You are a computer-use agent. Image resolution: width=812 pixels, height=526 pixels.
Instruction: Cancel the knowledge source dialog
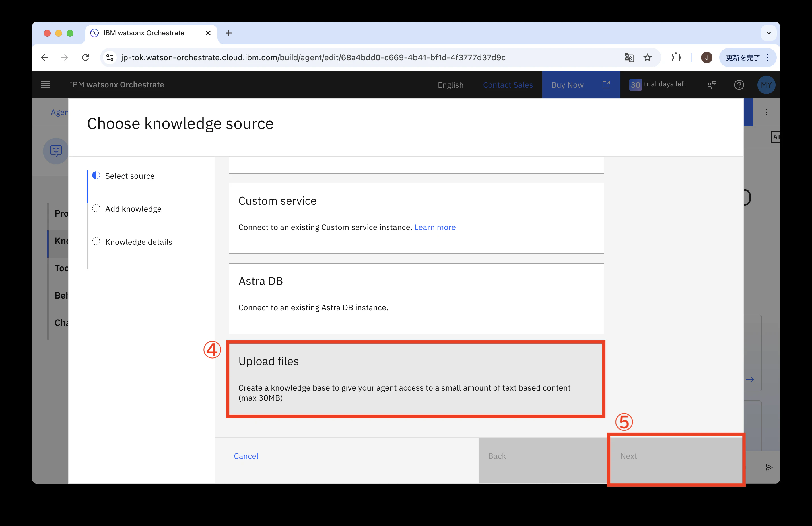click(246, 456)
